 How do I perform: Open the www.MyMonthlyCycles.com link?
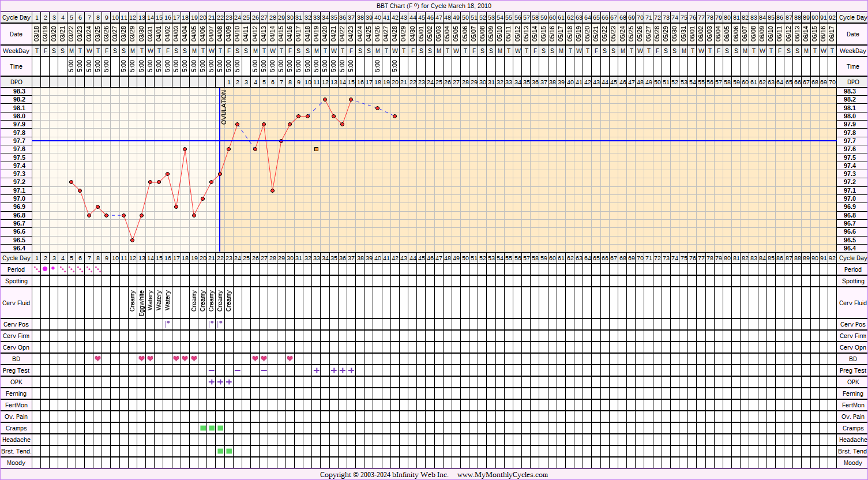(x=502, y=475)
